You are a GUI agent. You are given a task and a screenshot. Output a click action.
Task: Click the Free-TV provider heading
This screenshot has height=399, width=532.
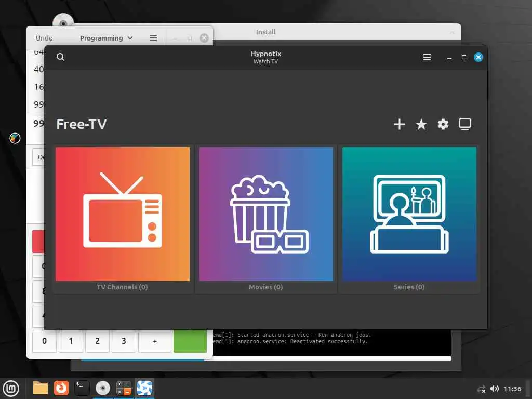coord(82,124)
